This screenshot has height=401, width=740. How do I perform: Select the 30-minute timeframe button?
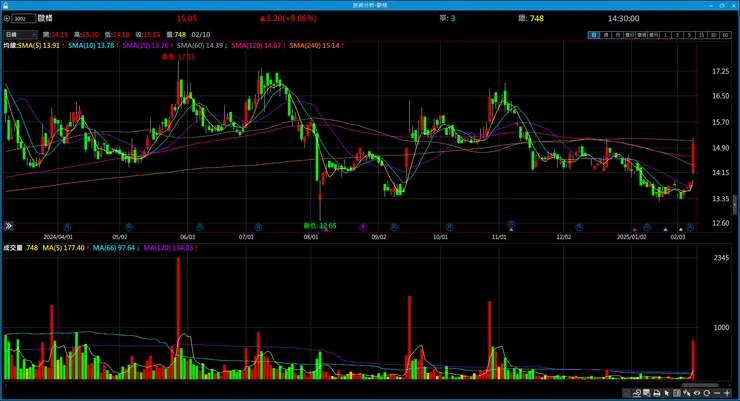point(714,35)
